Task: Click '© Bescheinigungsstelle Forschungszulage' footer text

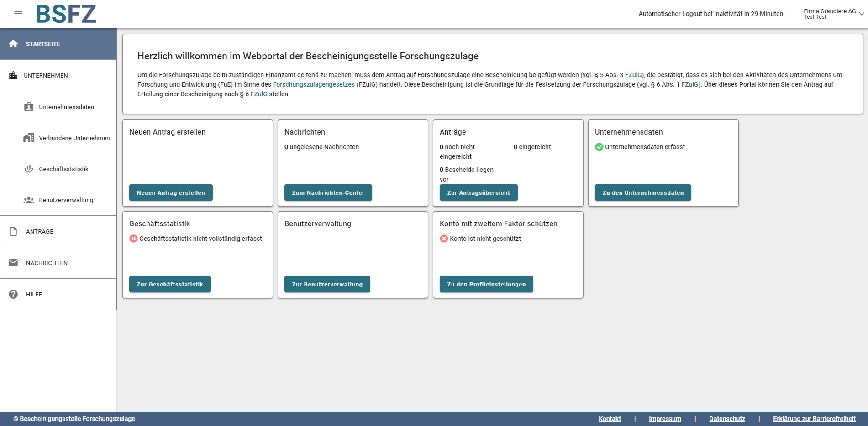Action: (74, 419)
